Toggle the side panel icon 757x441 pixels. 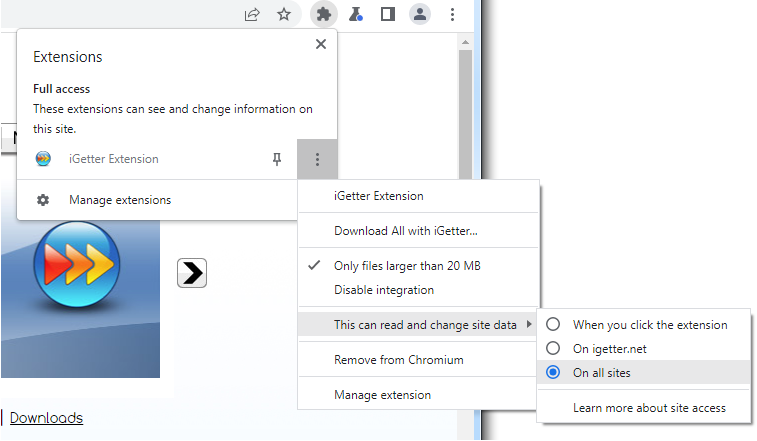pyautogui.click(x=388, y=14)
